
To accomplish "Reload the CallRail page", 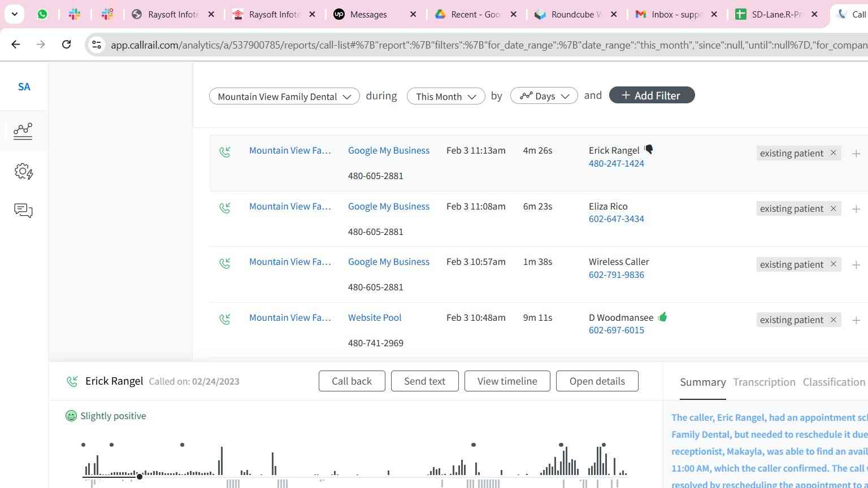I will click(x=66, y=44).
